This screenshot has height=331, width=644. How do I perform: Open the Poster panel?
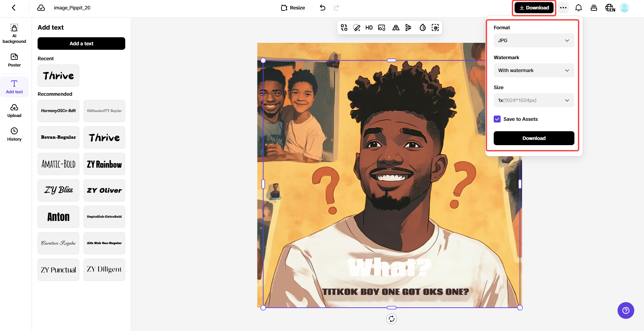(14, 60)
